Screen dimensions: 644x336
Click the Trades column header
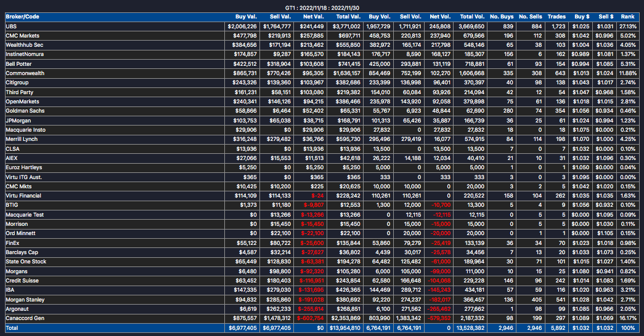(556, 17)
